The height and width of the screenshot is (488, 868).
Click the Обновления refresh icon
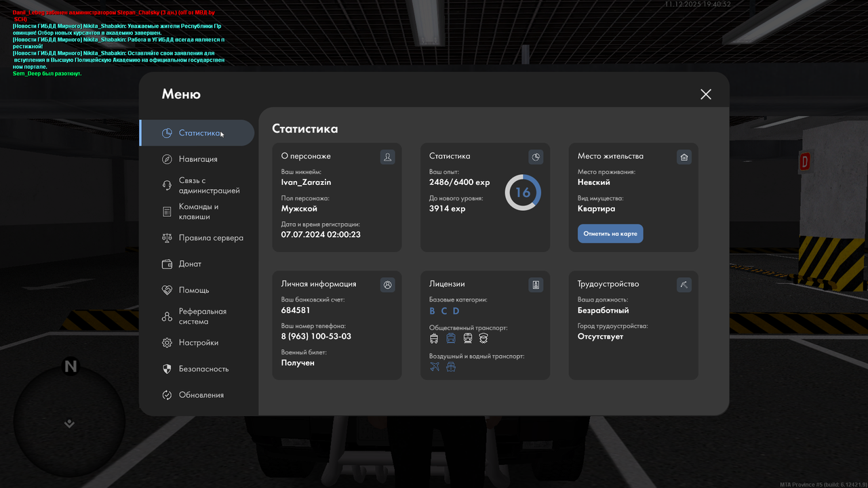[167, 395]
